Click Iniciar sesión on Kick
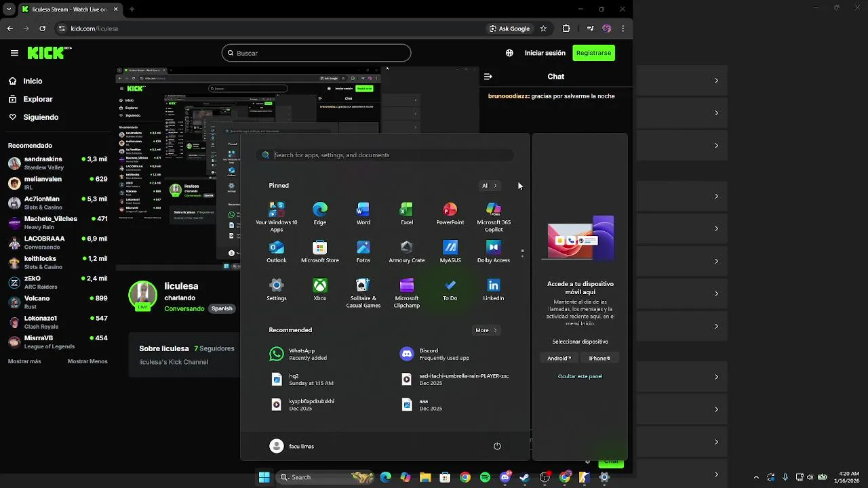 coord(545,53)
